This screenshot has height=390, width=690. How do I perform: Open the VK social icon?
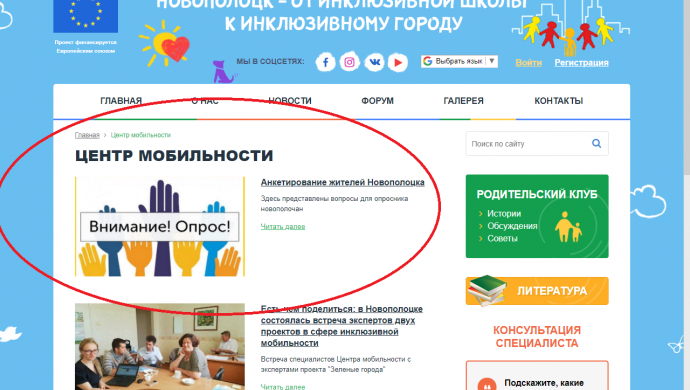(374, 63)
